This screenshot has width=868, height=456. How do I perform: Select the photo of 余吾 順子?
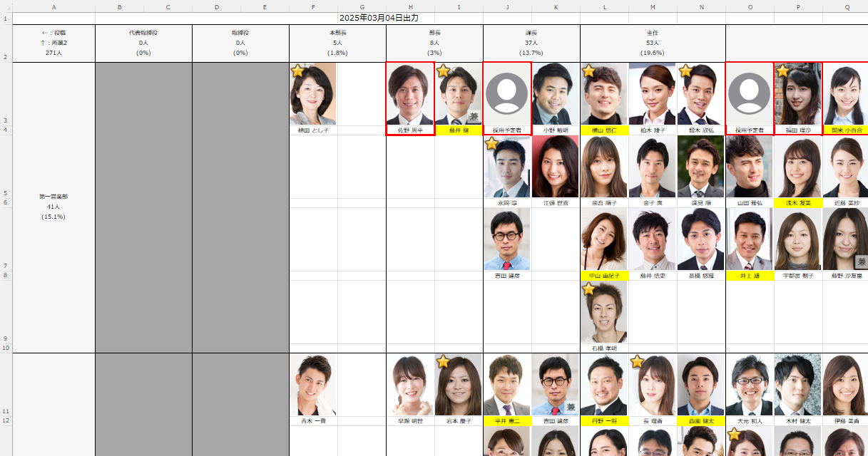pos(604,167)
